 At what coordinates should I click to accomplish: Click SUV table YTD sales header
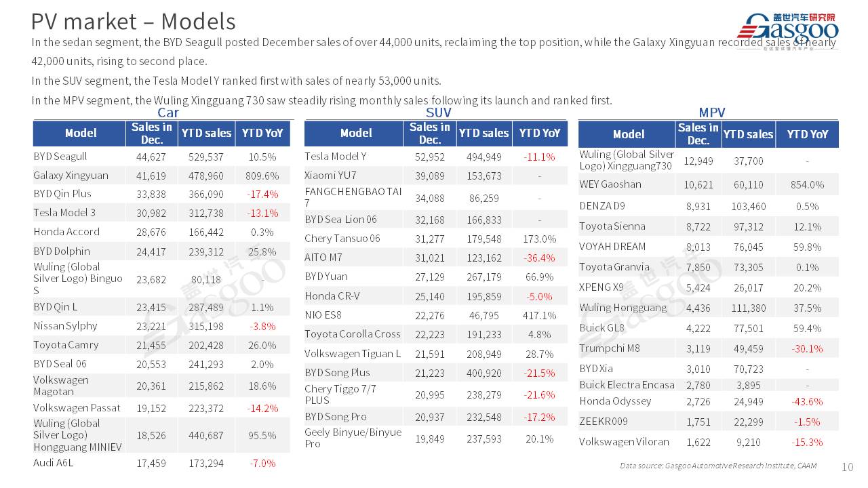tap(484, 133)
